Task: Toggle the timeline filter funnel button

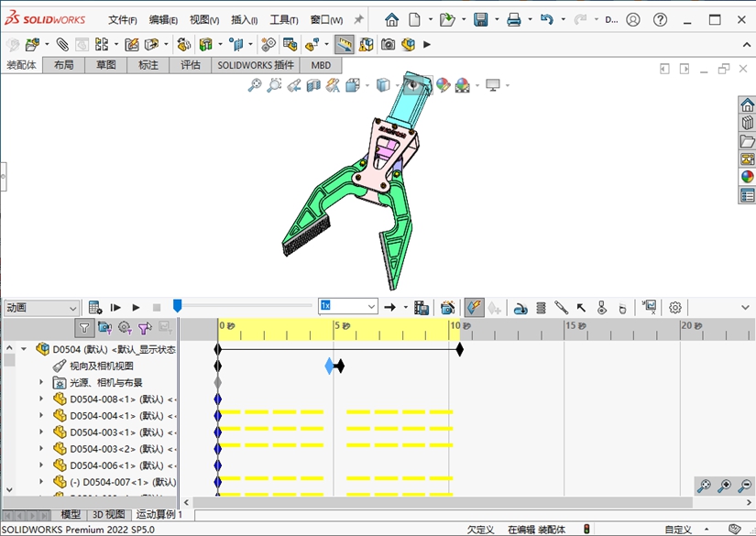Action: [84, 327]
